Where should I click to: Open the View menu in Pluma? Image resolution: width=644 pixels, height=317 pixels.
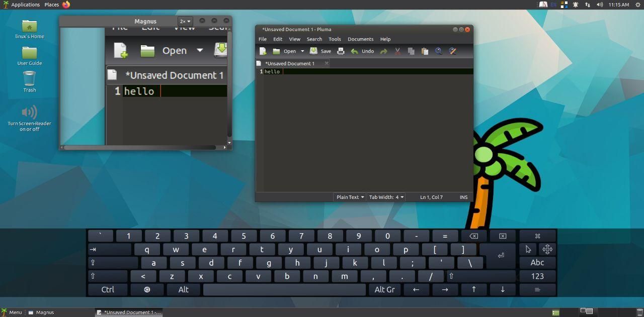[294, 39]
